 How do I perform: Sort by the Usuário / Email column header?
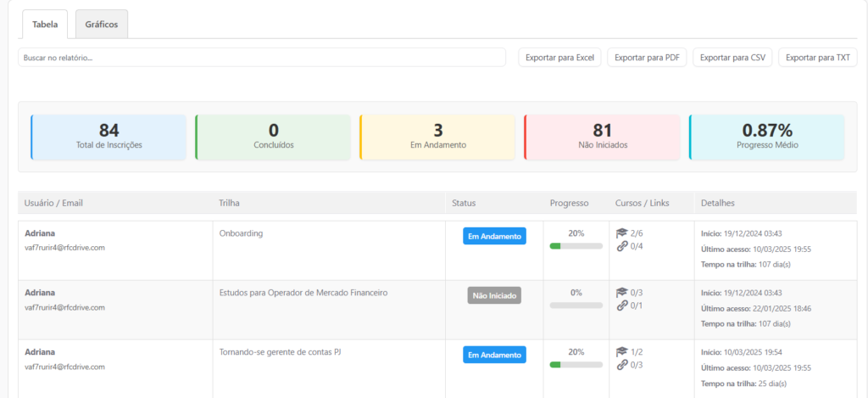(54, 204)
